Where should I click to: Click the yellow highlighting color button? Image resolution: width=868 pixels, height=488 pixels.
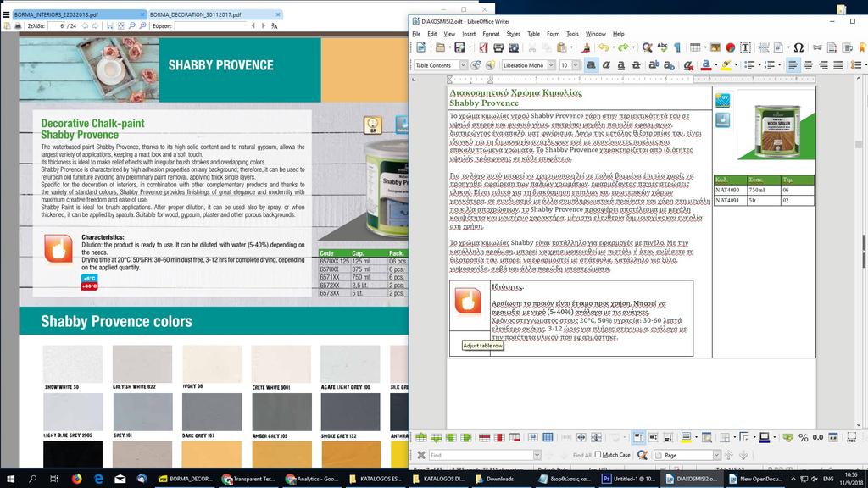(726, 65)
